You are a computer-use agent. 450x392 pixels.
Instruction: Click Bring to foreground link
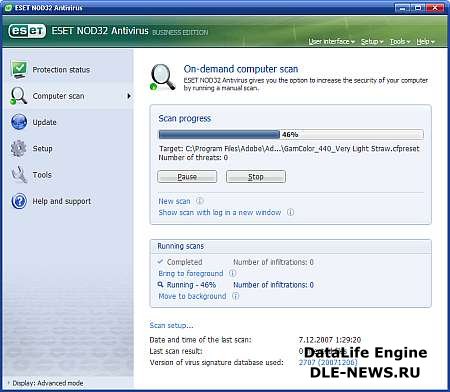click(x=191, y=273)
